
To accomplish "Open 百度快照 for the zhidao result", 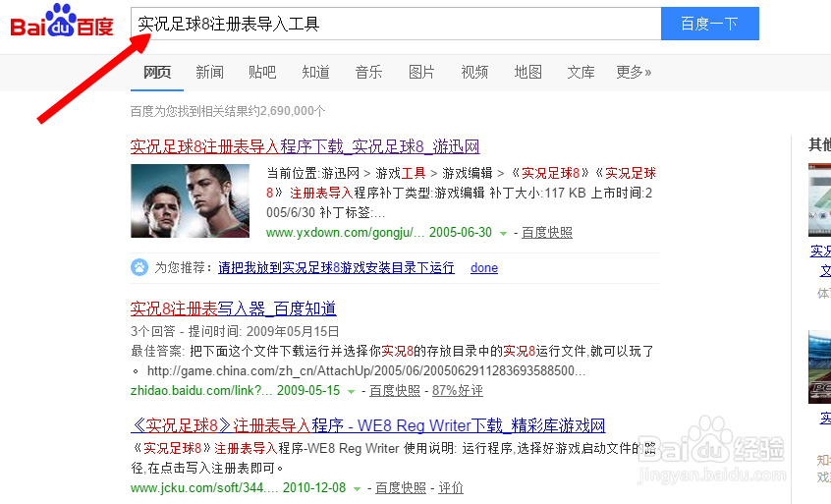I will [395, 391].
